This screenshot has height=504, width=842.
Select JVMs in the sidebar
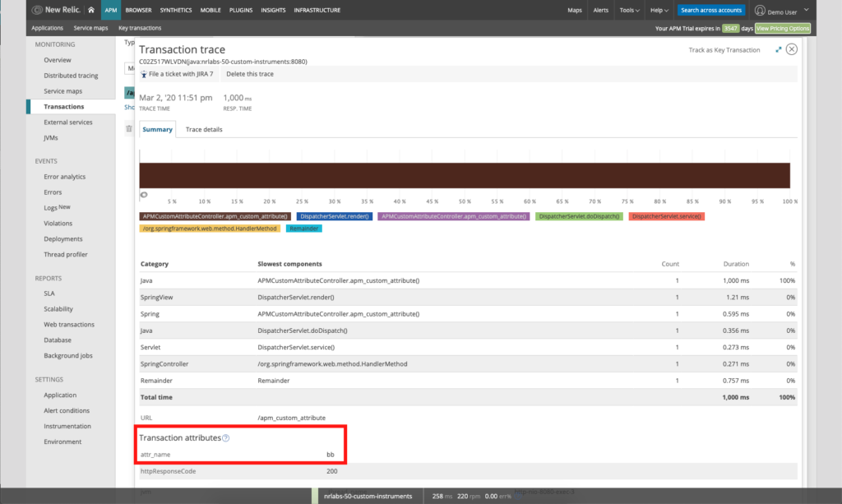click(x=50, y=138)
